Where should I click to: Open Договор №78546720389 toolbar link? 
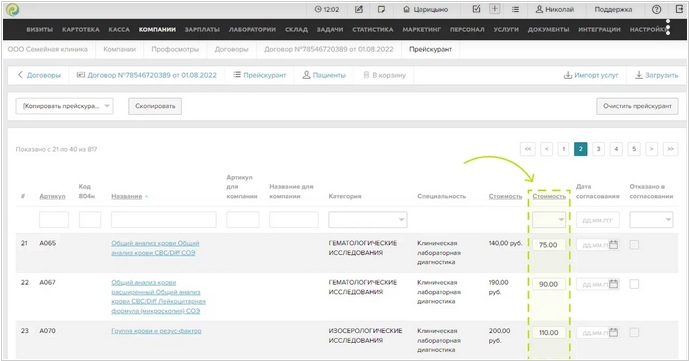147,75
